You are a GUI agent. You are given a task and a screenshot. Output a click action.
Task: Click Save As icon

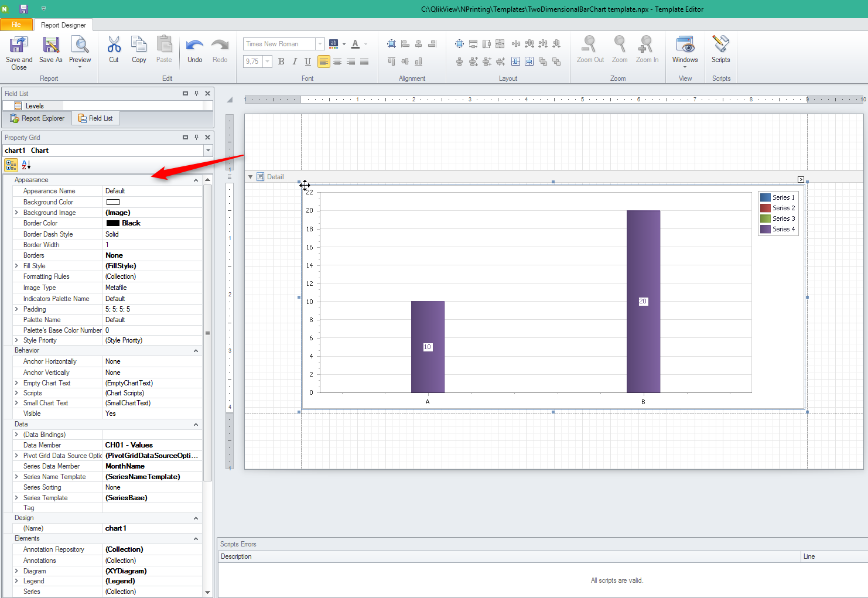(x=51, y=45)
